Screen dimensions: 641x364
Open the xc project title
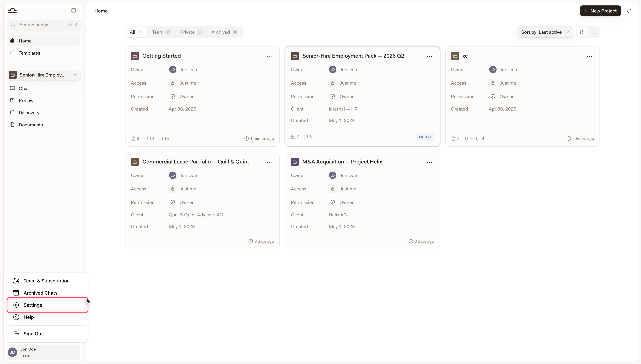(465, 56)
